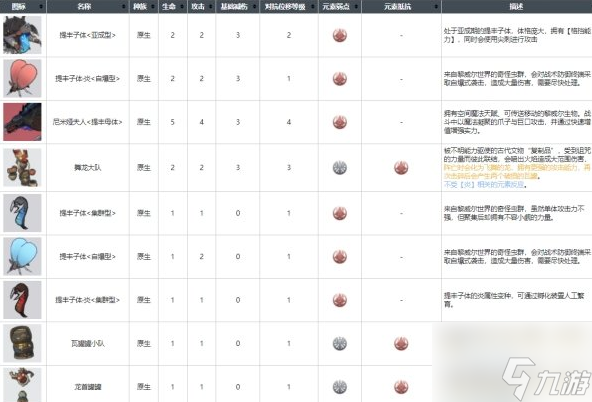Click description text of 提丰子体<亚成型> row
This screenshot has width=592, height=402.
point(517,35)
